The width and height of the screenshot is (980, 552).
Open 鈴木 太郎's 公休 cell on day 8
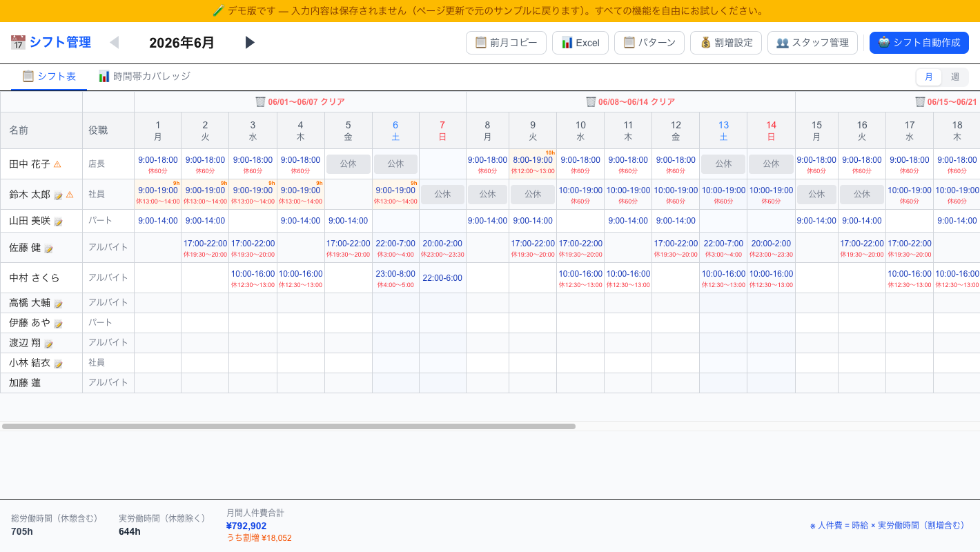(487, 195)
